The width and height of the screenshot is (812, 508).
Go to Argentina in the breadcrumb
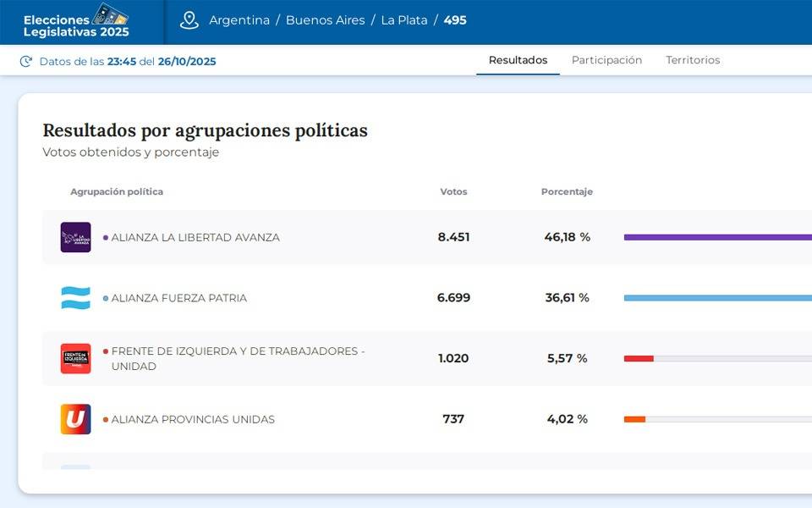239,20
